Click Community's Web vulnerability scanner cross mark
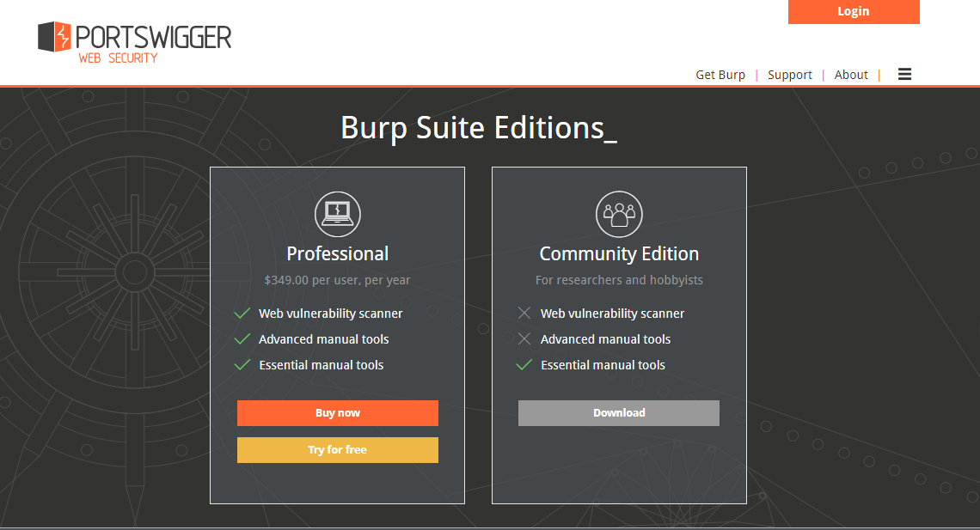This screenshot has height=530, width=980. [x=524, y=313]
